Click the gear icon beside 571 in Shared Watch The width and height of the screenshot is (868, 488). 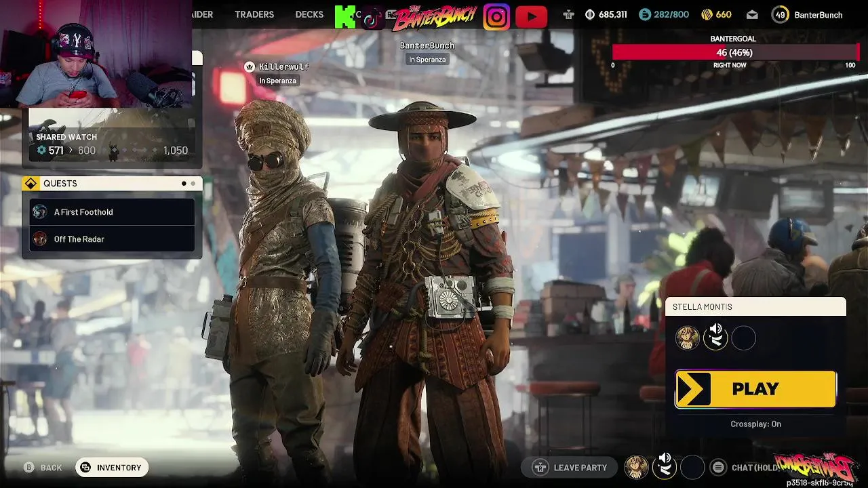click(x=41, y=150)
